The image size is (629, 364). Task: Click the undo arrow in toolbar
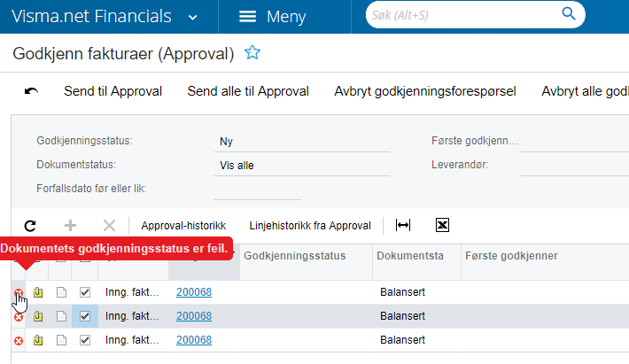[x=31, y=91]
